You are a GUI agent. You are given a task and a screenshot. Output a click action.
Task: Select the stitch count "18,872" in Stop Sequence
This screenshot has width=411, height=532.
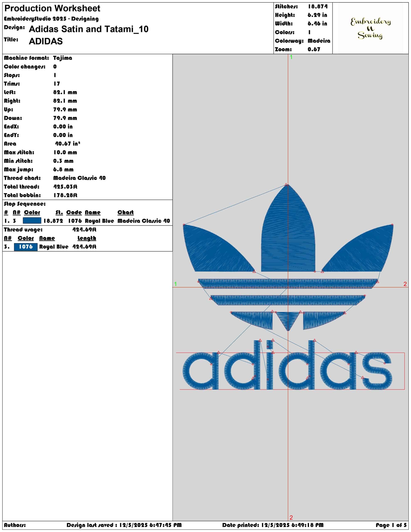53,221
